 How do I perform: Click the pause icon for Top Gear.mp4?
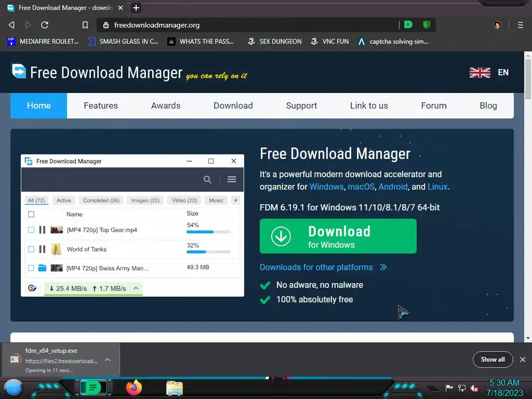click(42, 230)
